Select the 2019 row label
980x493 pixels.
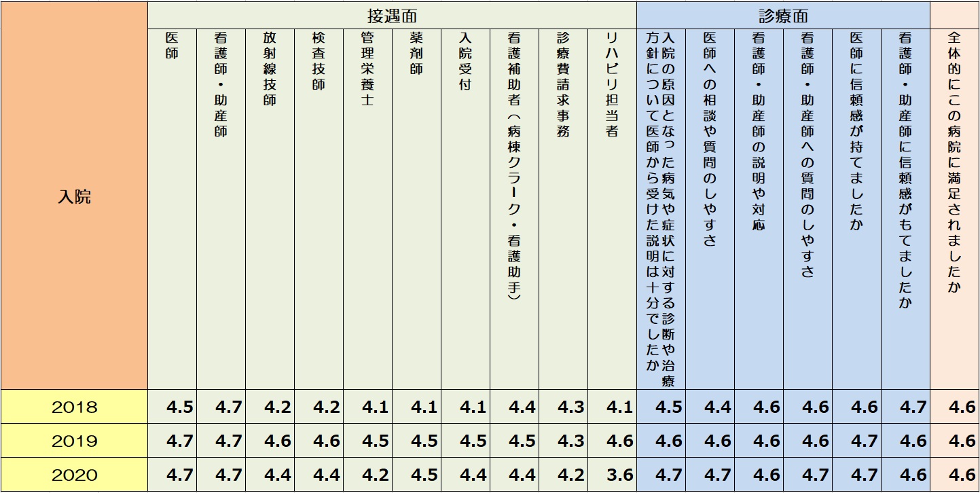pos(74,441)
